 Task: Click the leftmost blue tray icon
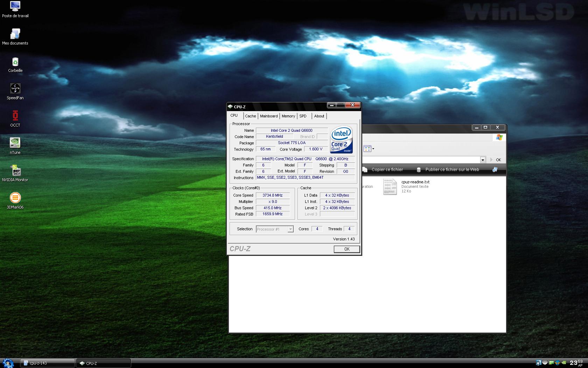(539, 363)
